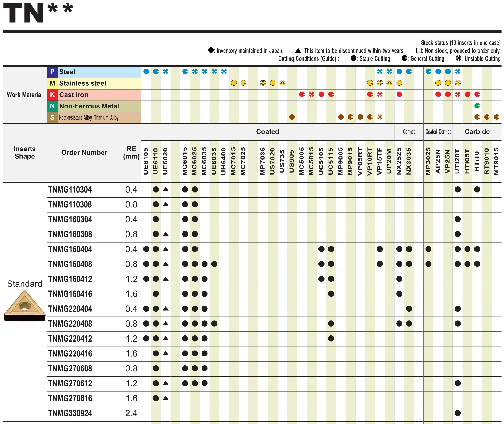Image resolution: width=504 pixels, height=424 pixels.
Task: Click the red K Cast iron code square
Action: (52, 95)
